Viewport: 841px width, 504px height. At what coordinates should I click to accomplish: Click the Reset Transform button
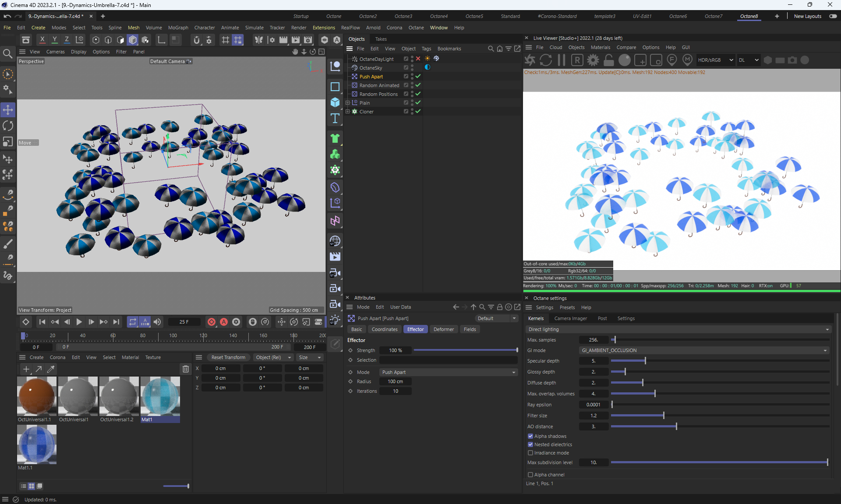[228, 357]
